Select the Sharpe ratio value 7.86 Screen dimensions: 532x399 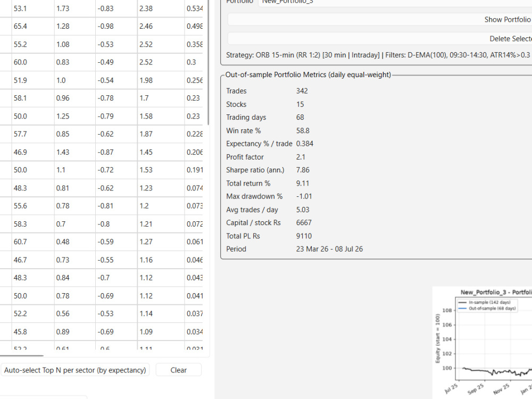tap(303, 170)
